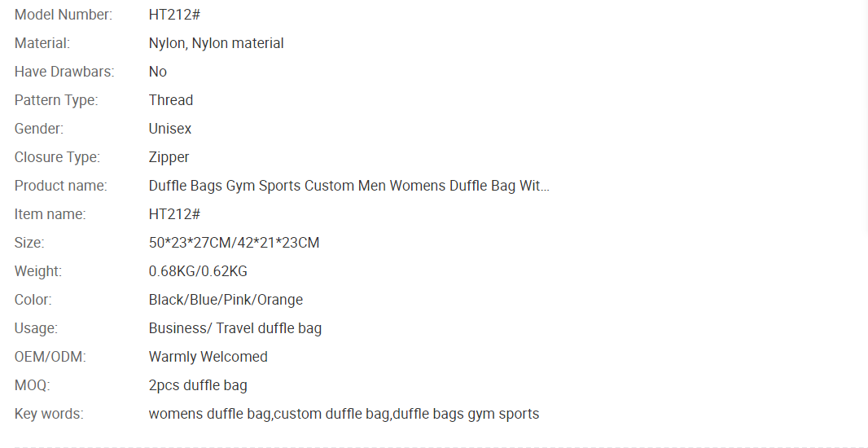Click the Model Number value HT212#
The image size is (868, 448).
(x=174, y=15)
